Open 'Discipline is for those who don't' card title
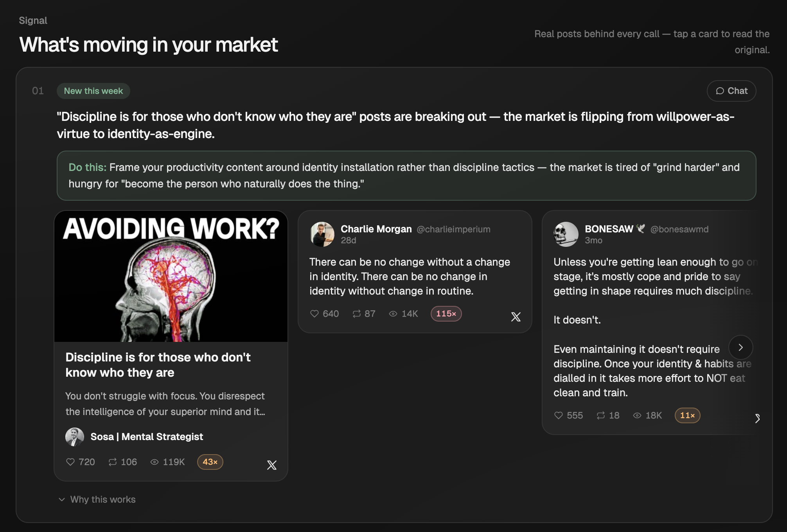The image size is (787, 532). pos(158,365)
